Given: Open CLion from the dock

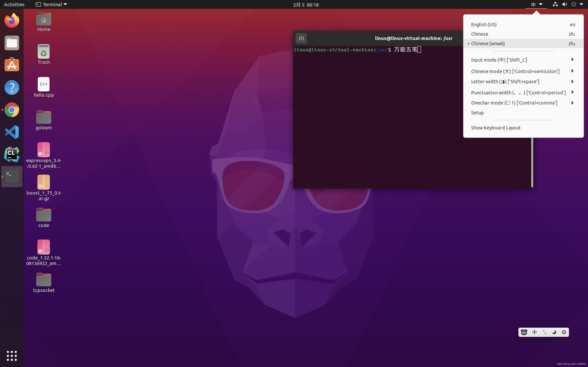Looking at the screenshot, I should click(x=12, y=154).
